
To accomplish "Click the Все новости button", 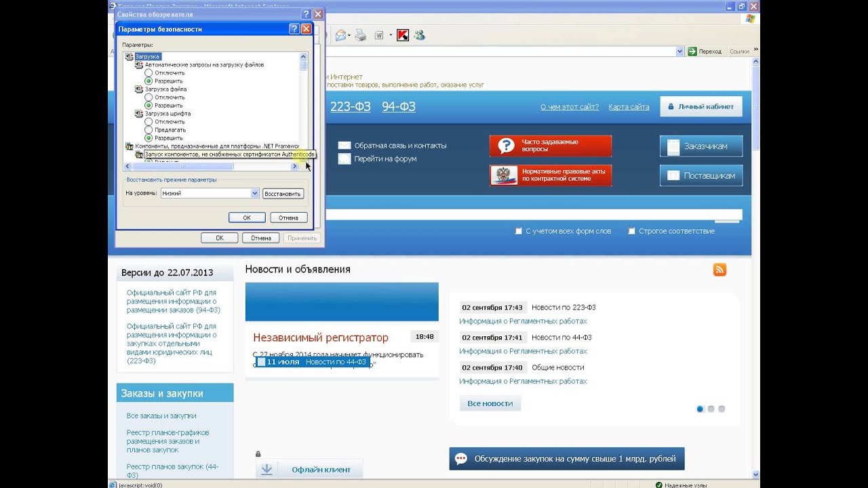I will click(x=490, y=403).
